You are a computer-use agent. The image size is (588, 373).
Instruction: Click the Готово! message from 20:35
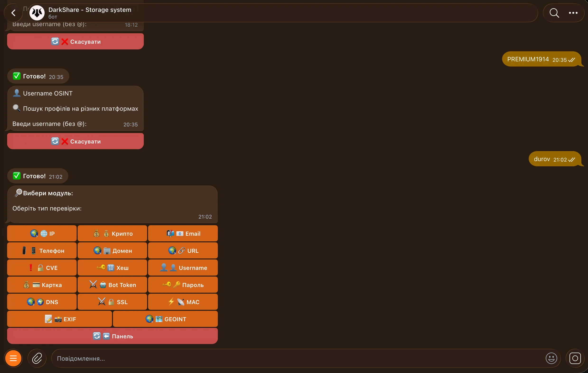coord(38,76)
